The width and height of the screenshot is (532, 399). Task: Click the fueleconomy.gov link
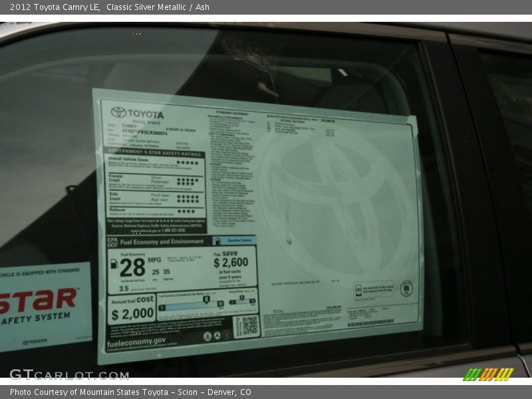click(x=136, y=342)
